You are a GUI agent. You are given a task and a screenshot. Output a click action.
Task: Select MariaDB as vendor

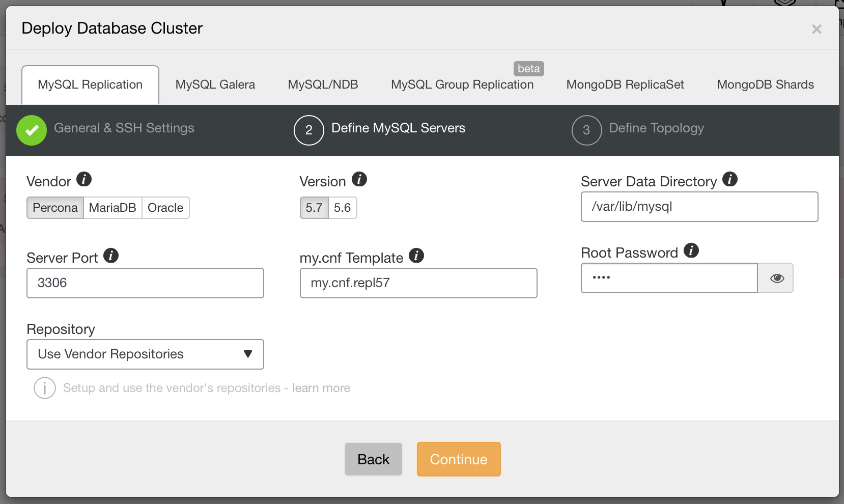(x=112, y=208)
